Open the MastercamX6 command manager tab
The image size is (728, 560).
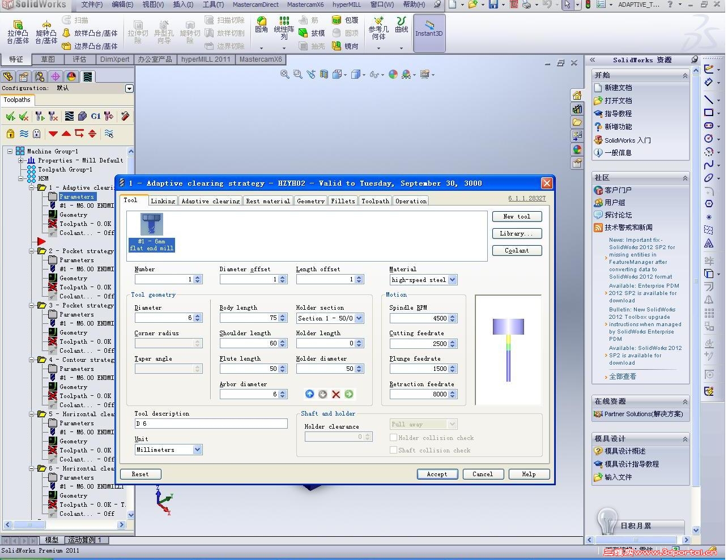click(x=260, y=59)
